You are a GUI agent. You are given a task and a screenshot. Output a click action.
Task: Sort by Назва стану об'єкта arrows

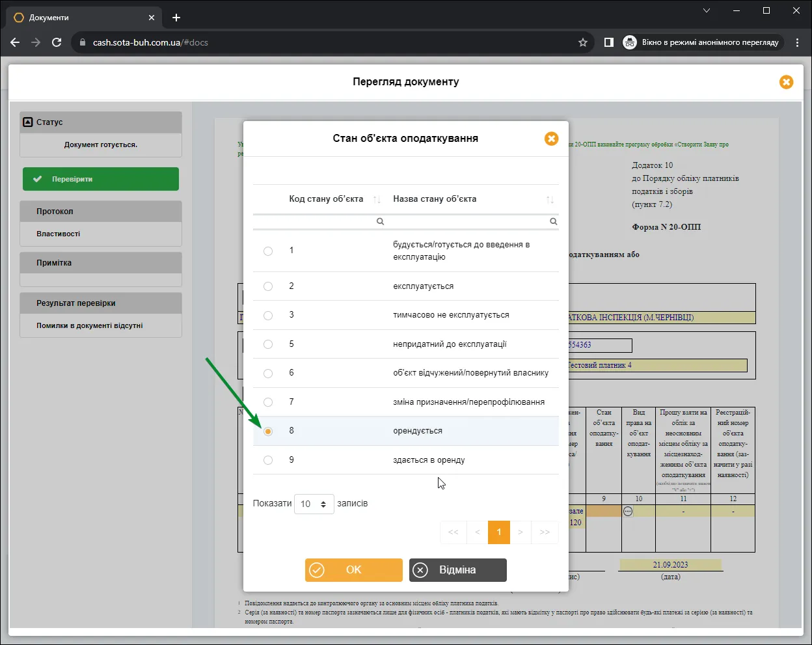pyautogui.click(x=550, y=200)
